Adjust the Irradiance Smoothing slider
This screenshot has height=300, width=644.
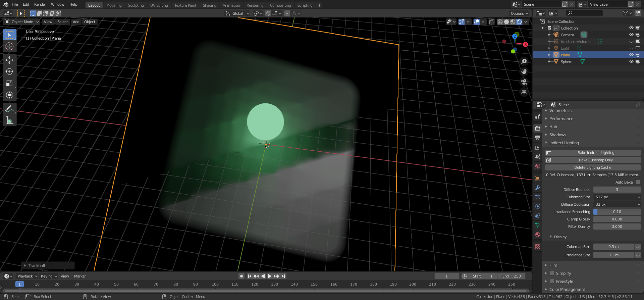point(617,212)
